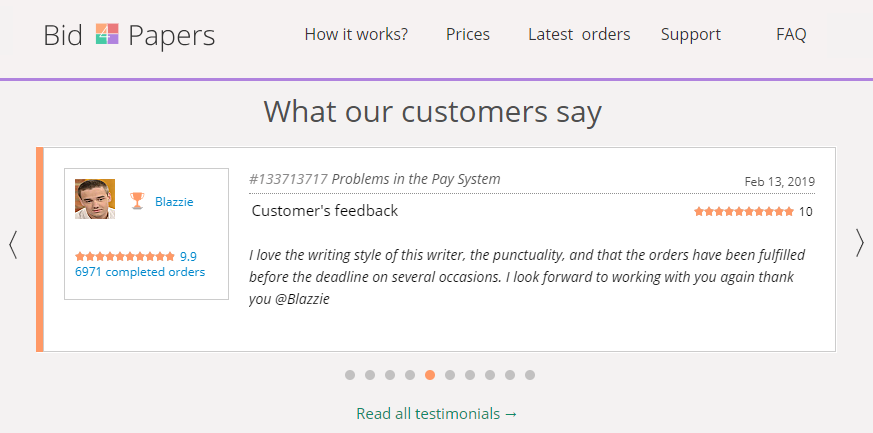Screen dimensions: 873x433
Task: Click the customer's ten-star feedback rating
Action: coord(753,211)
